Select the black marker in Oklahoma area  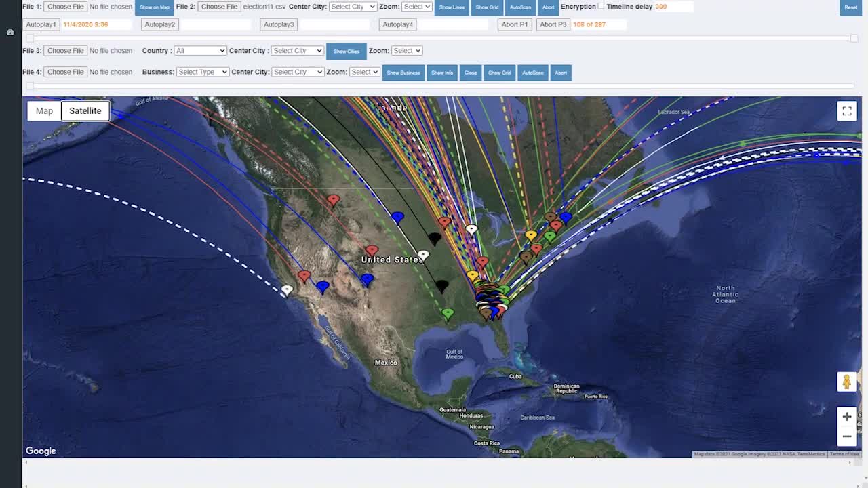click(x=441, y=287)
